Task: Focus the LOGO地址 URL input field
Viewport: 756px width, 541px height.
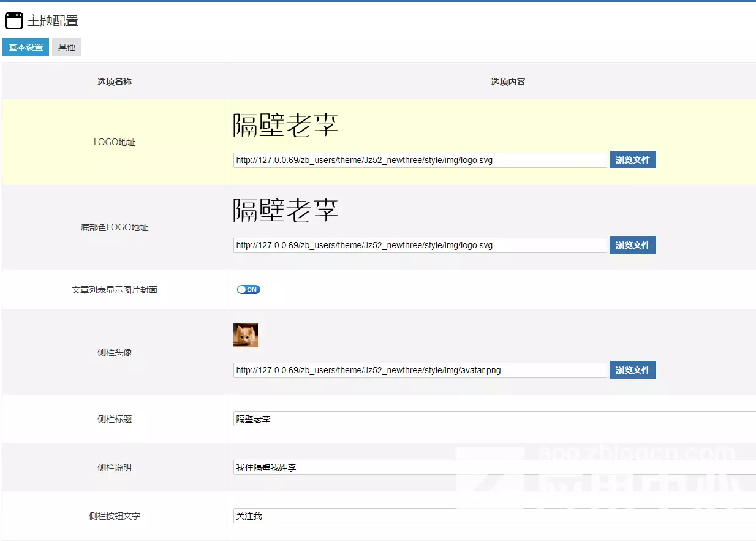Action: tap(420, 160)
